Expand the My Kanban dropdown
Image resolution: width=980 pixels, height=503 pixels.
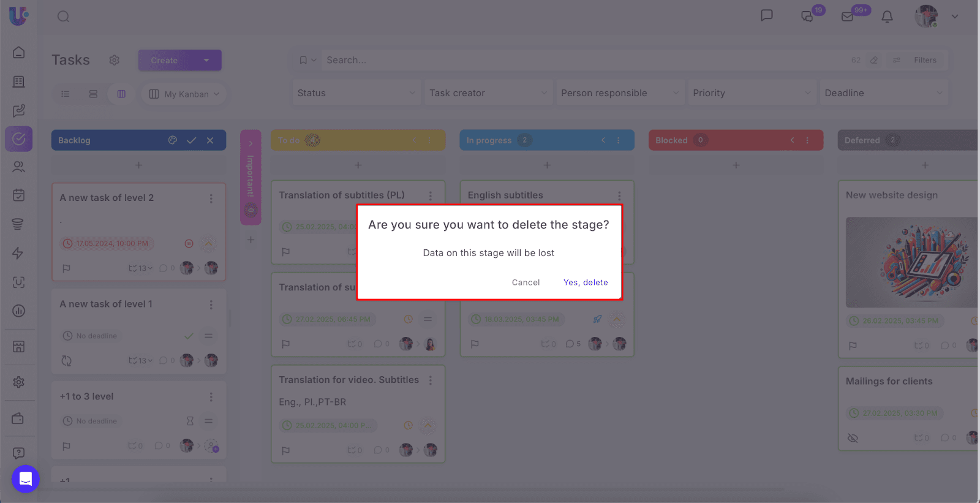pos(185,94)
